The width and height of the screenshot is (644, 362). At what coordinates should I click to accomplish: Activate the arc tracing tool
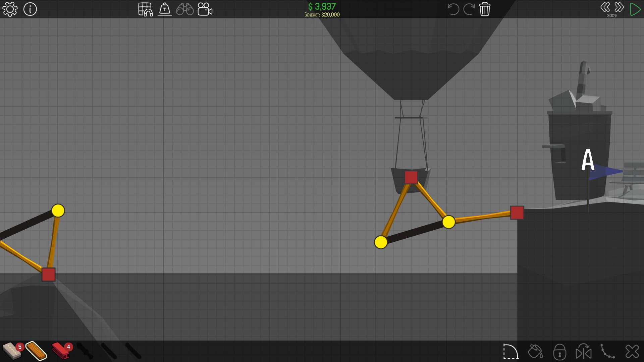tap(511, 352)
